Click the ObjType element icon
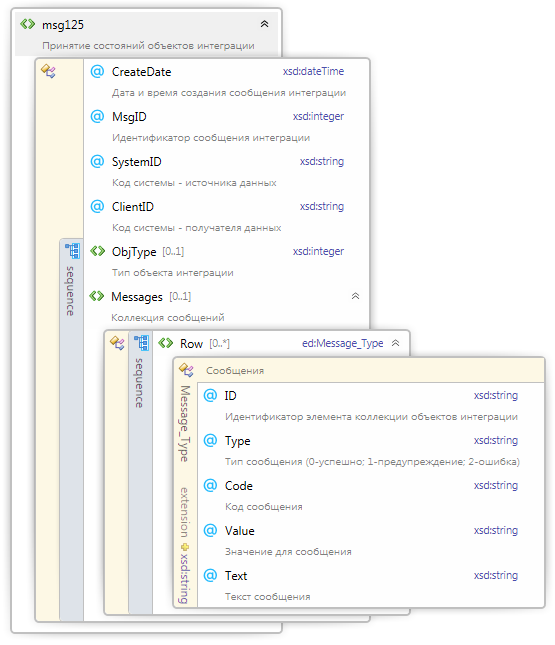Screen dimensions: 555x645 click(98, 251)
